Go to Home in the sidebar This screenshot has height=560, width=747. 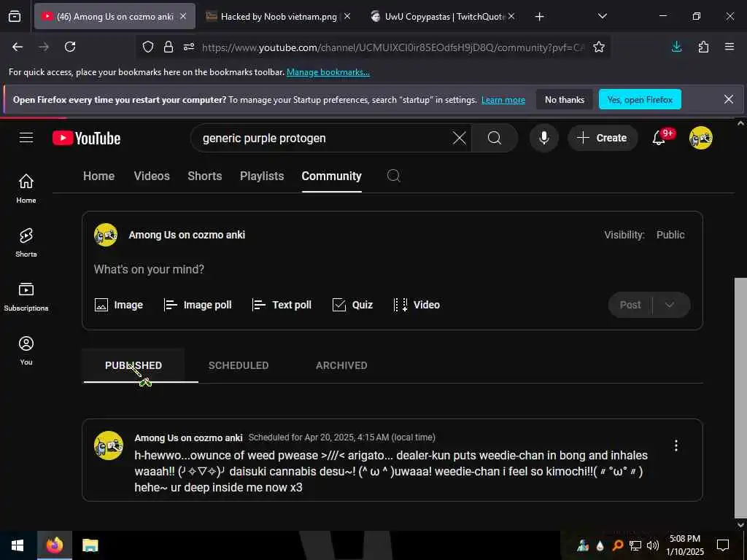click(26, 189)
